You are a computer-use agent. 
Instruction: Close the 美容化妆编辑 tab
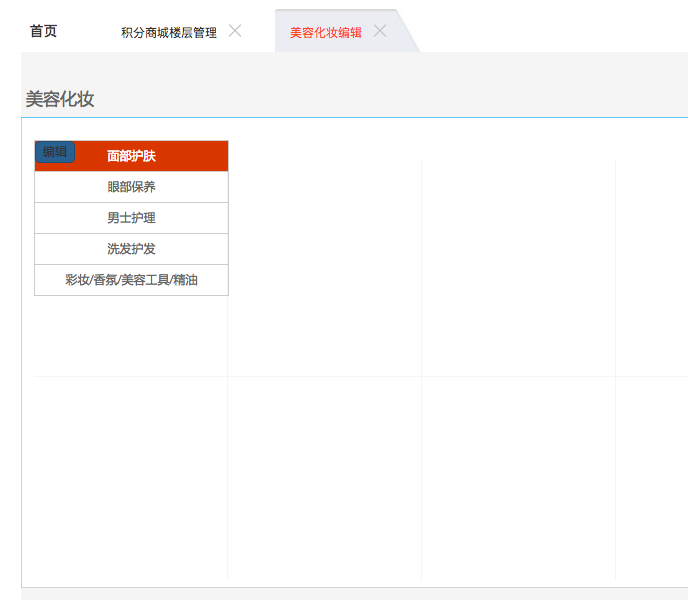380,31
